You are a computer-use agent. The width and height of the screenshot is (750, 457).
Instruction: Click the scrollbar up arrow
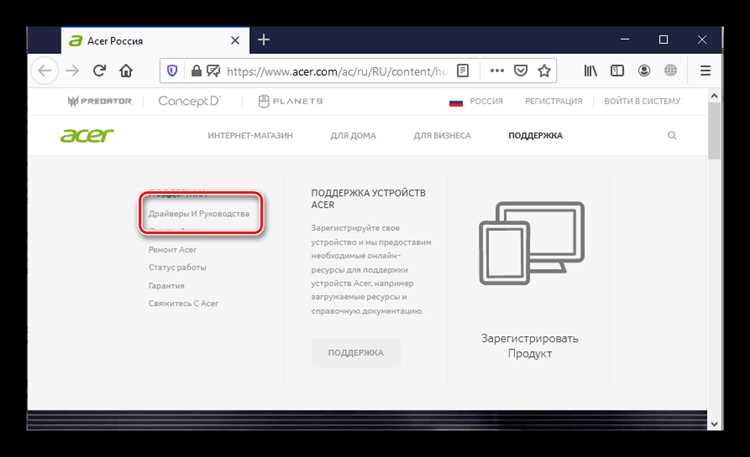tap(714, 96)
